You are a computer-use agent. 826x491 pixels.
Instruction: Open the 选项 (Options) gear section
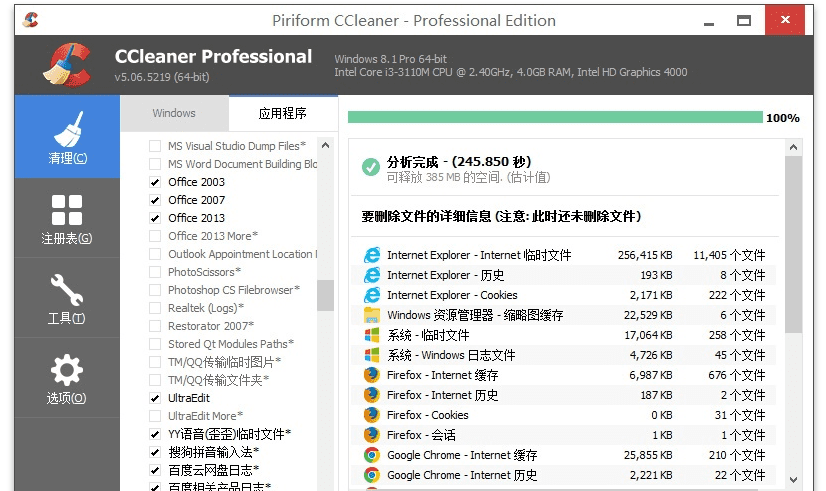(x=67, y=378)
